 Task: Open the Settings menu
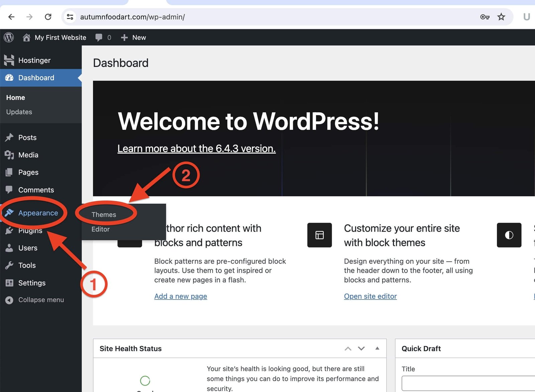click(32, 283)
